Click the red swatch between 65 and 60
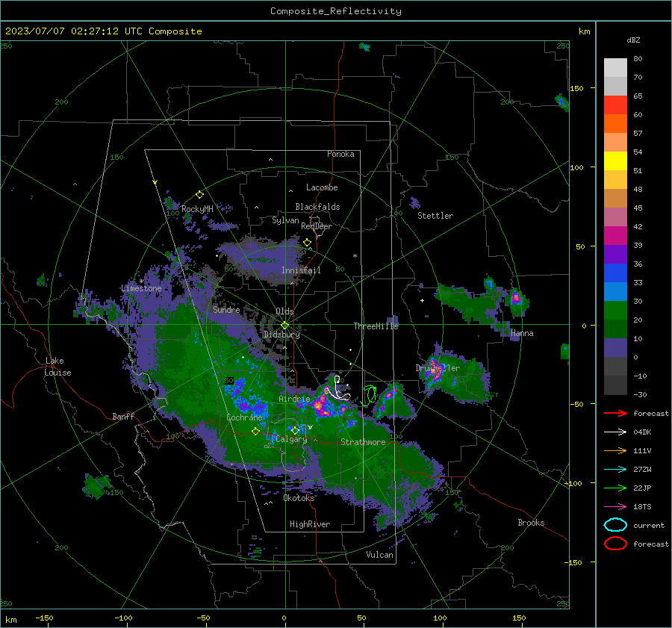672x628 pixels. click(615, 105)
